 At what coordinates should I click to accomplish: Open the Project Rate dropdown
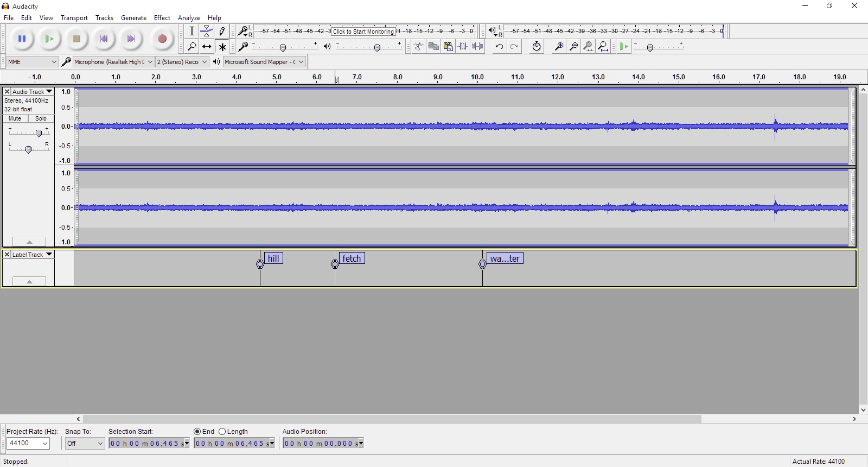(28, 444)
